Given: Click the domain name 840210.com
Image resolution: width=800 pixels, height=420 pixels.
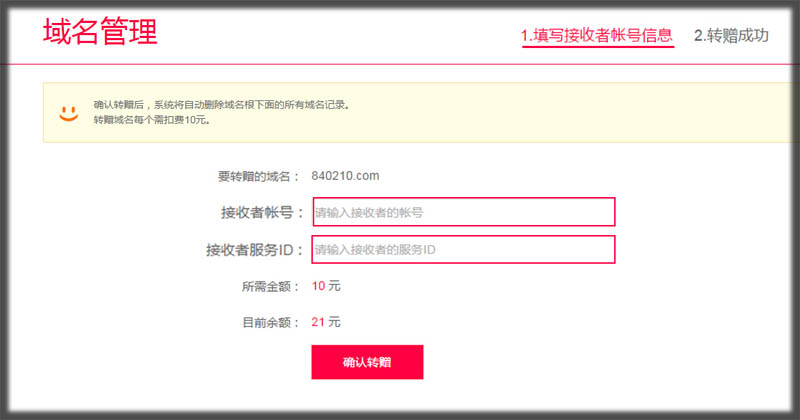Looking at the screenshot, I should [x=345, y=176].
